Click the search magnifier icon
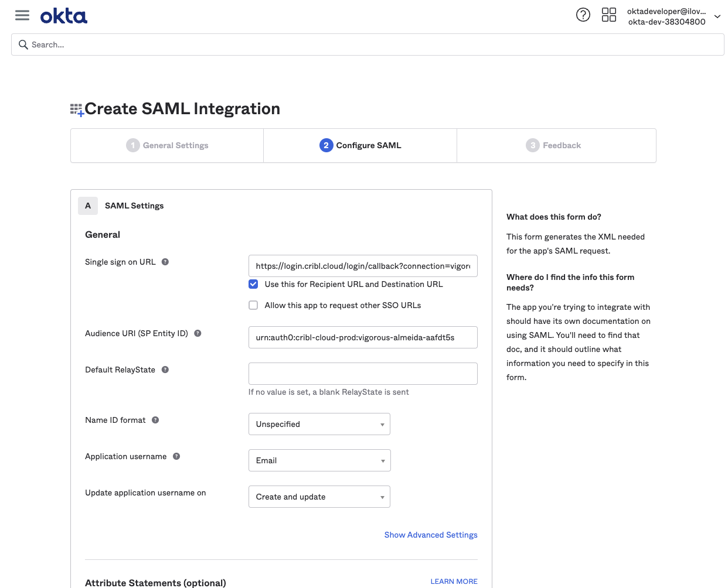Screen dimensions: 728x588 pos(23,45)
